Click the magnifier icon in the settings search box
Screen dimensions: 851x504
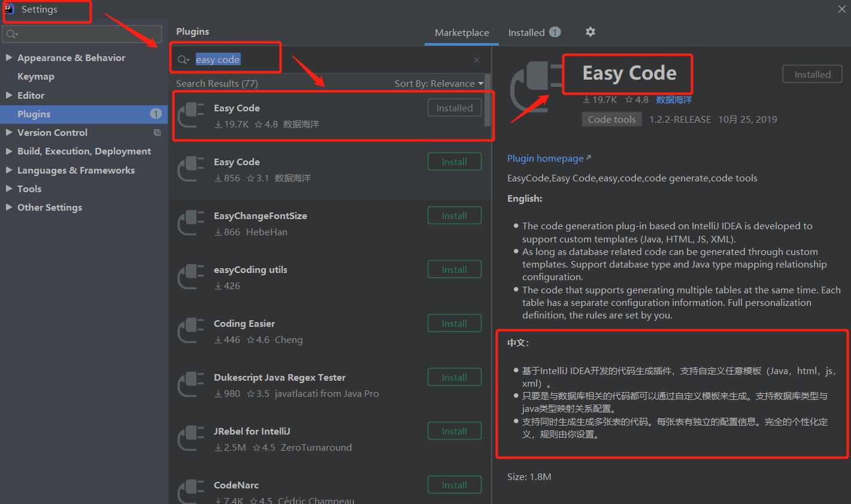point(12,34)
